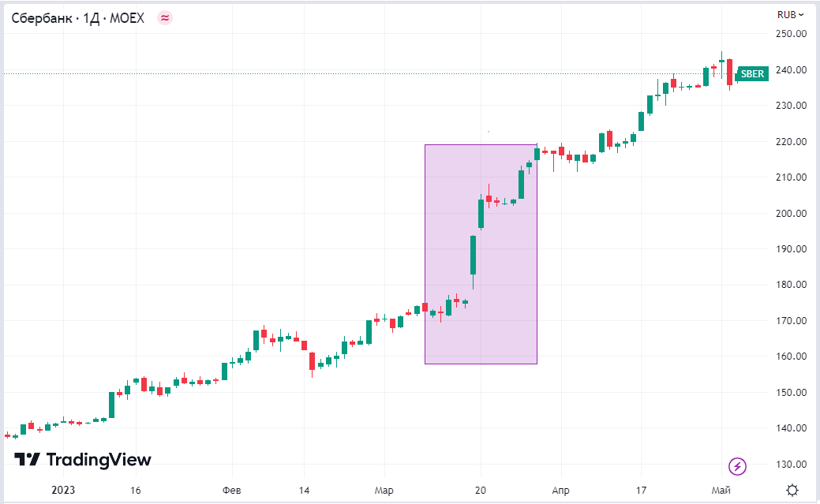The width and height of the screenshot is (820, 504).
Task: Click the purple lightning bolt icon
Action: point(738,466)
